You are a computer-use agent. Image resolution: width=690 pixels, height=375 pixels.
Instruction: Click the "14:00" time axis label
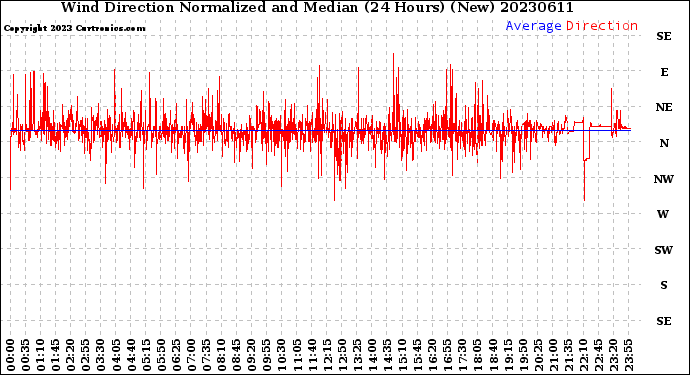click(372, 355)
